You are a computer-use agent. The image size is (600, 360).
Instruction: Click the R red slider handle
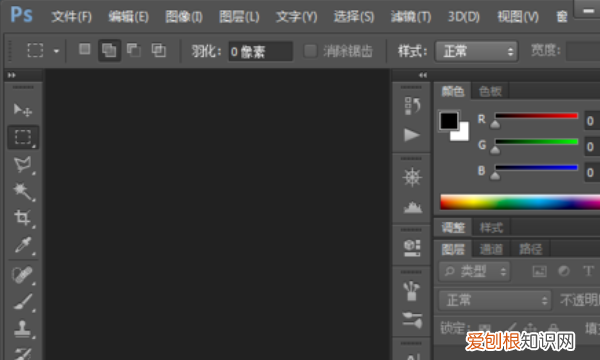[x=495, y=124]
